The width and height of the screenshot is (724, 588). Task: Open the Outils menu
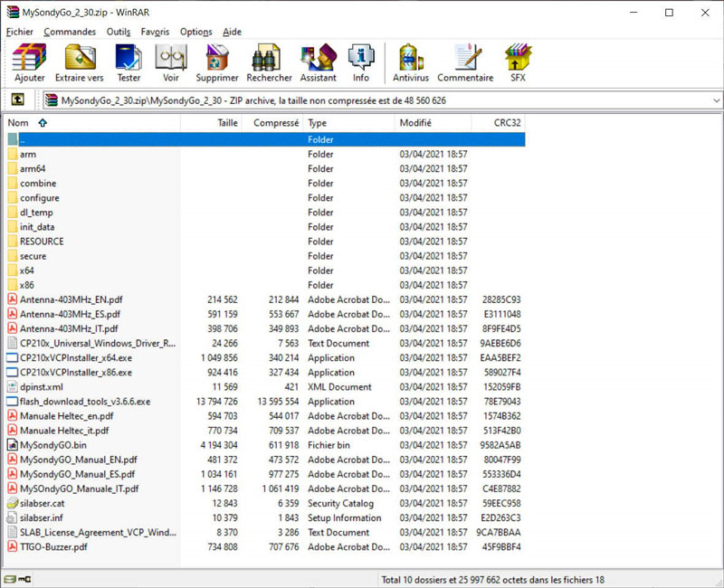tap(119, 32)
